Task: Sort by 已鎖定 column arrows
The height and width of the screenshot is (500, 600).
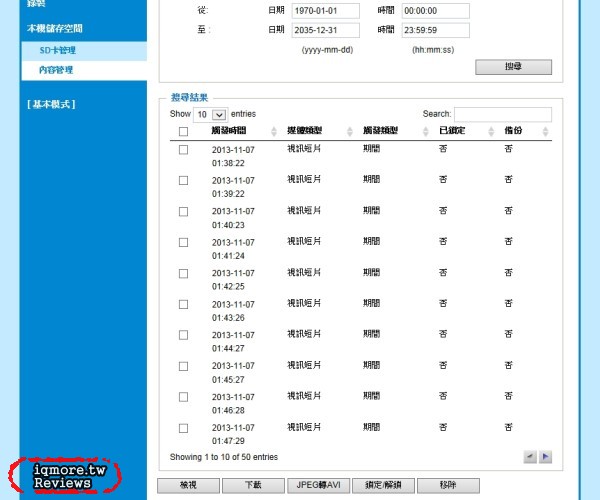Action: pyautogui.click(x=491, y=131)
